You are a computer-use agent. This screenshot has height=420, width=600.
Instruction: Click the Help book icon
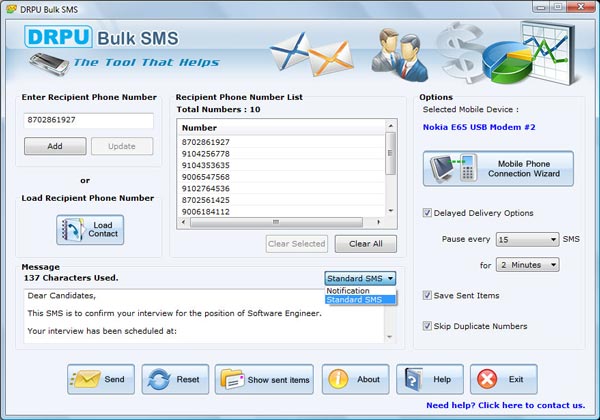tap(413, 379)
